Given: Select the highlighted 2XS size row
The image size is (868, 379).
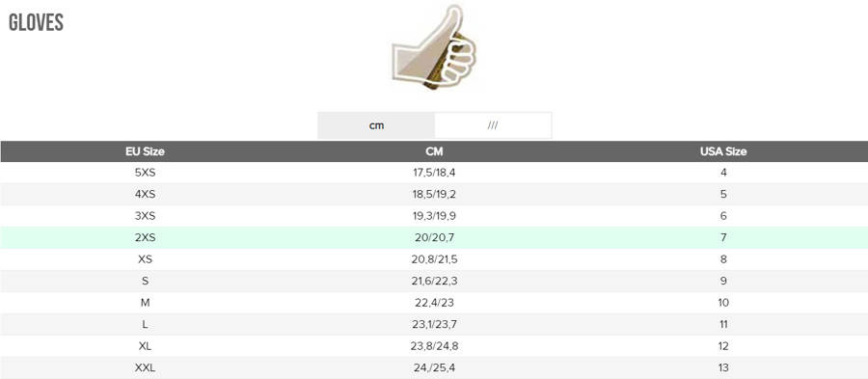Looking at the screenshot, I should (x=434, y=237).
